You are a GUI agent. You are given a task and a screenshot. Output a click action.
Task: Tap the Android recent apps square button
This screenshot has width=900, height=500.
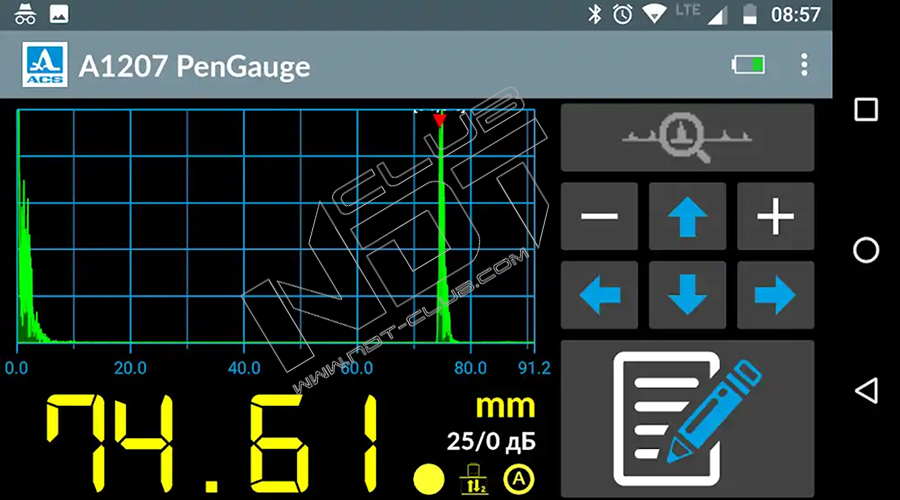(866, 110)
